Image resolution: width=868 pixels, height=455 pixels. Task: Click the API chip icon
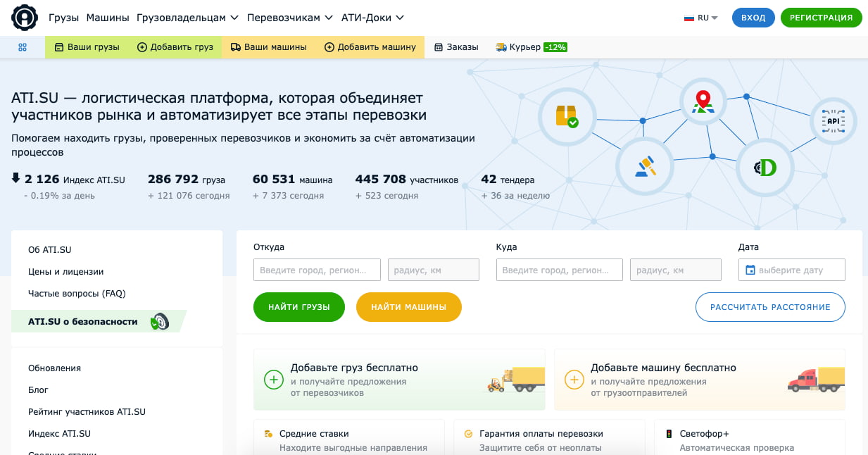(x=834, y=121)
